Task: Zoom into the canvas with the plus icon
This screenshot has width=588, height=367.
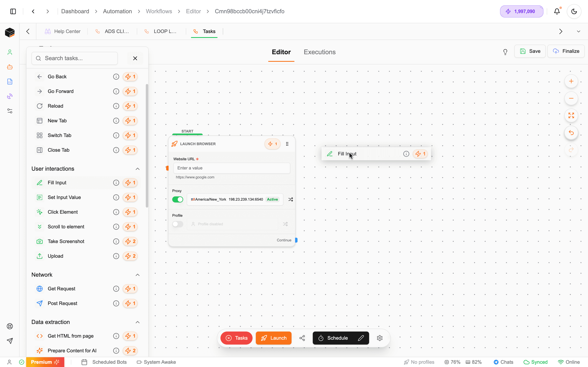Action: (x=571, y=81)
